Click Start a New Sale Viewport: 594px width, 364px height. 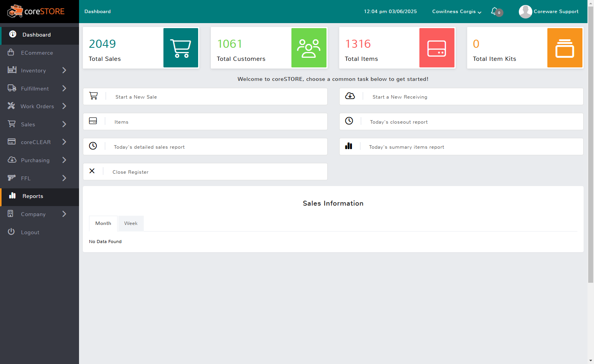point(205,97)
